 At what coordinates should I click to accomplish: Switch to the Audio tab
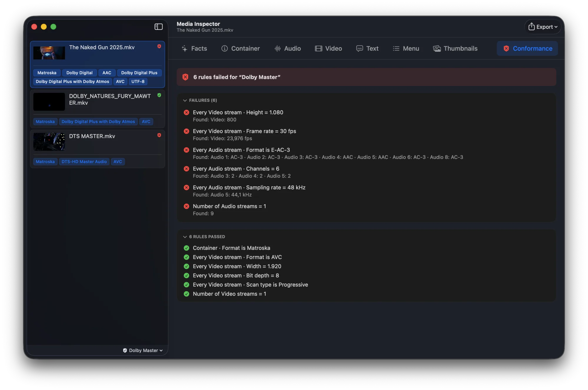point(288,49)
